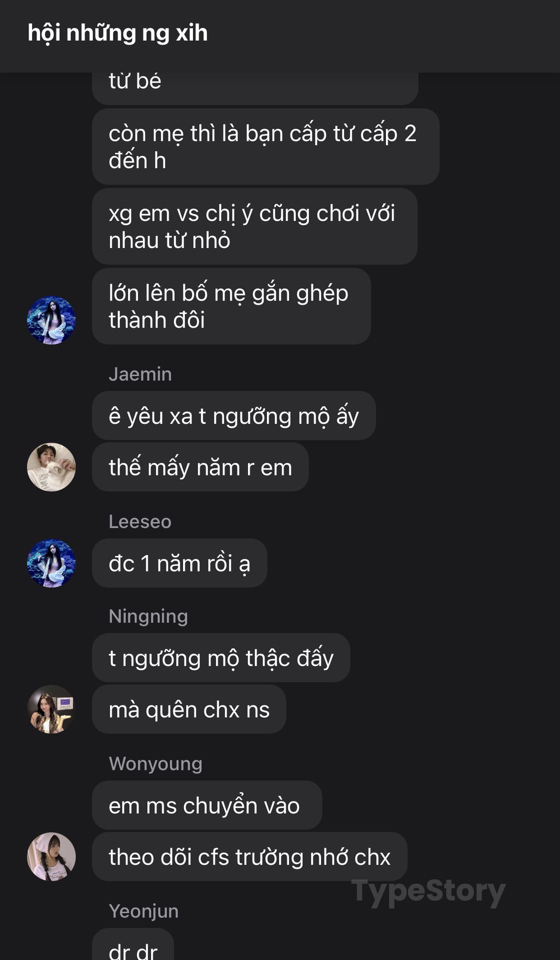This screenshot has height=960, width=560.
Task: Select message "thế mấy năm r em"
Action: click(200, 467)
